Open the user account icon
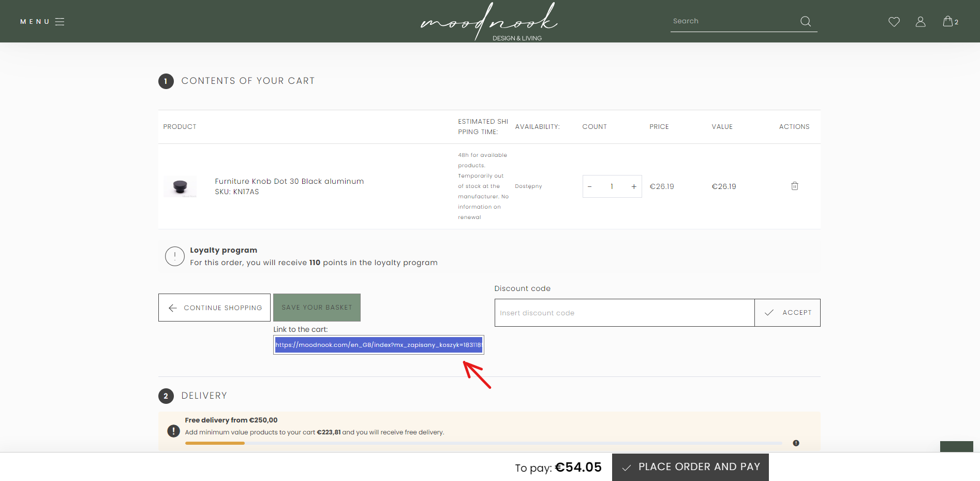Screen dimensions: 980x481 (x=920, y=22)
